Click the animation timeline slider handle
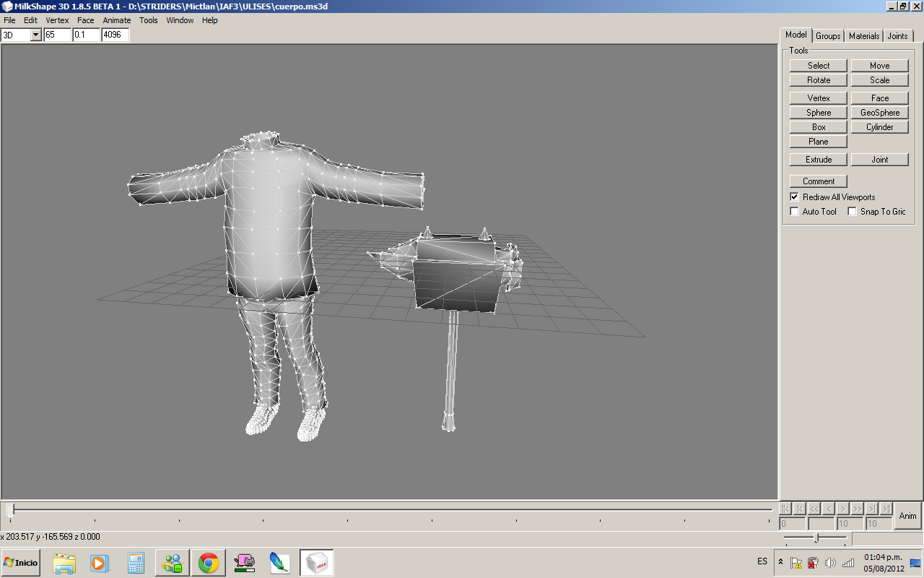This screenshot has height=578, width=924. coord(10,509)
